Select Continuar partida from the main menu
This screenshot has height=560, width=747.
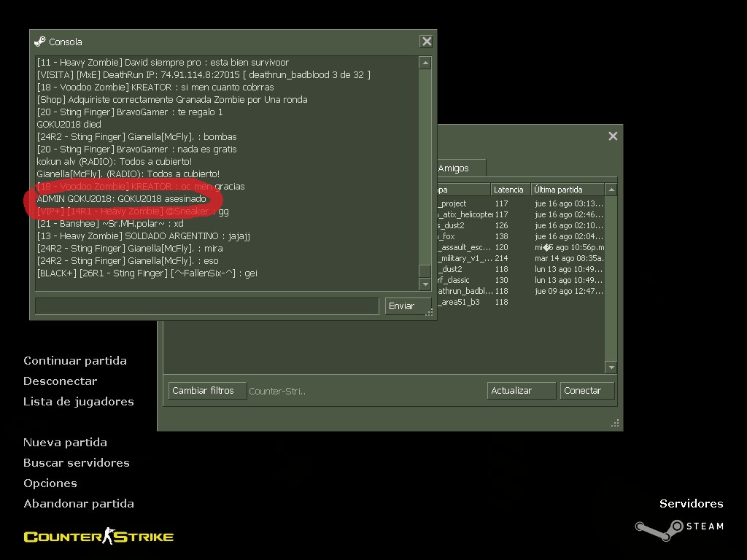coord(75,360)
